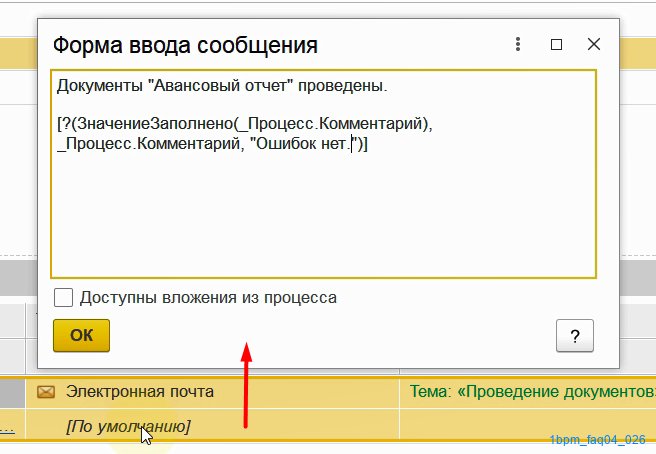
Task: Open help with the question mark button
Action: click(x=574, y=336)
